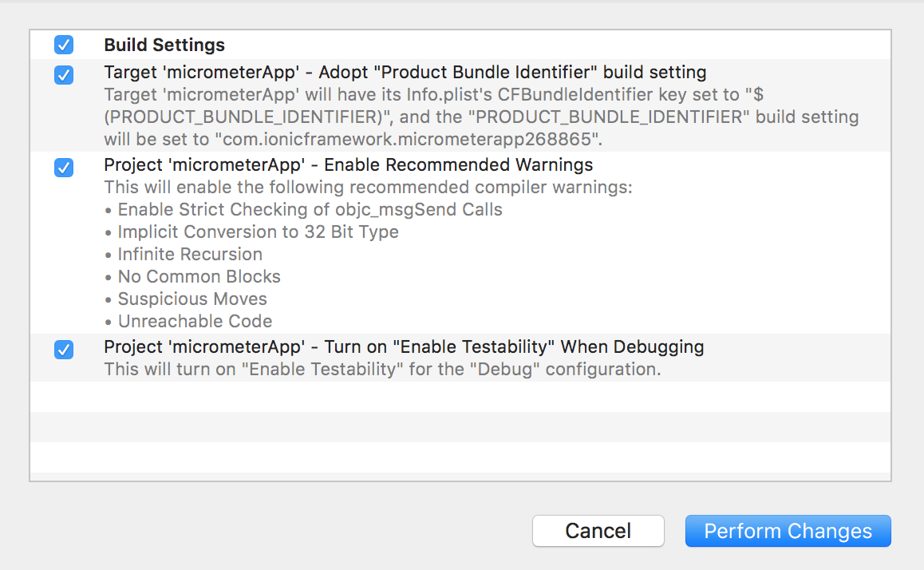Click the Cancel button
The image size is (924, 570).
(x=598, y=531)
